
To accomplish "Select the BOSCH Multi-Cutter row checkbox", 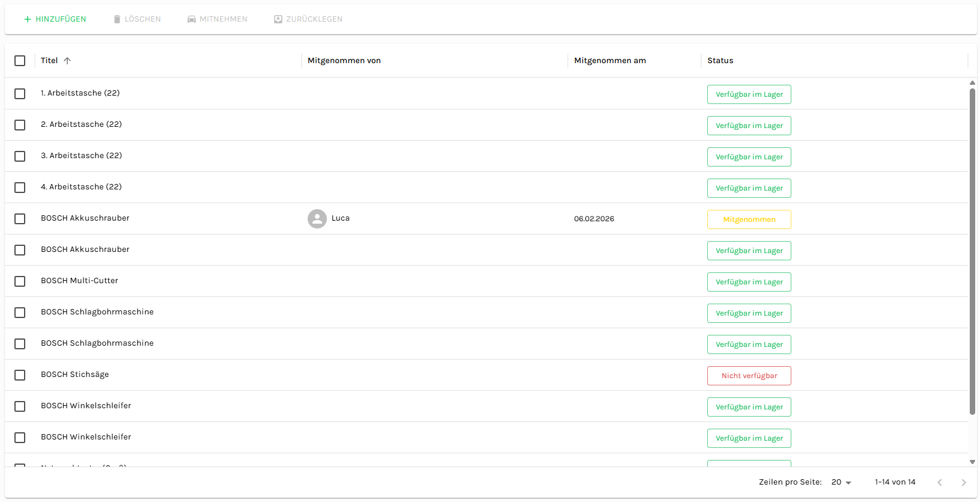I will pyautogui.click(x=20, y=281).
